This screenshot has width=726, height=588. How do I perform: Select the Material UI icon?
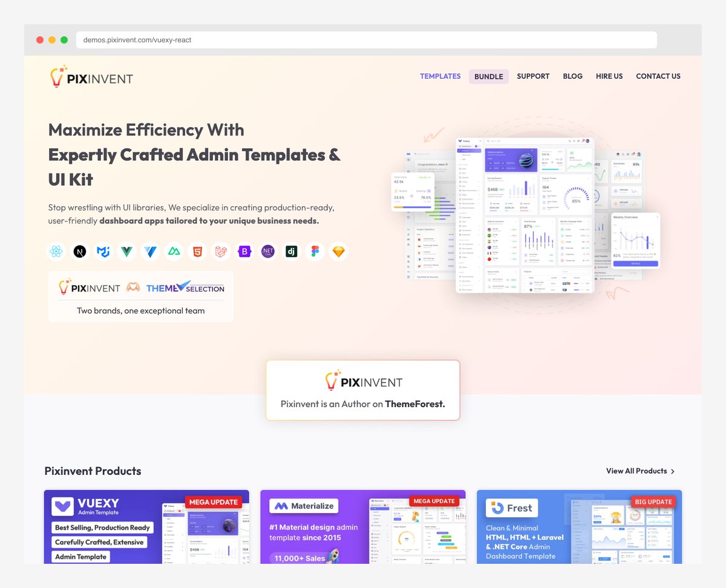click(x=103, y=251)
